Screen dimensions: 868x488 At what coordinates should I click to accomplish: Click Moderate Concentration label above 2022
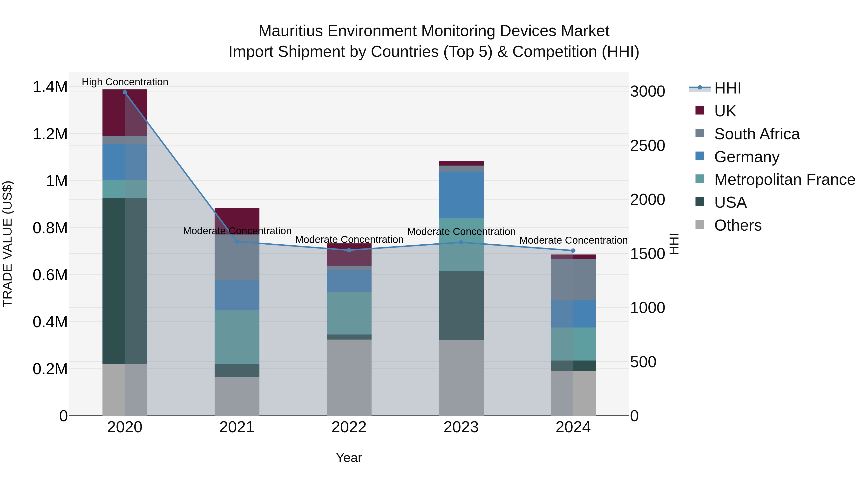(349, 240)
